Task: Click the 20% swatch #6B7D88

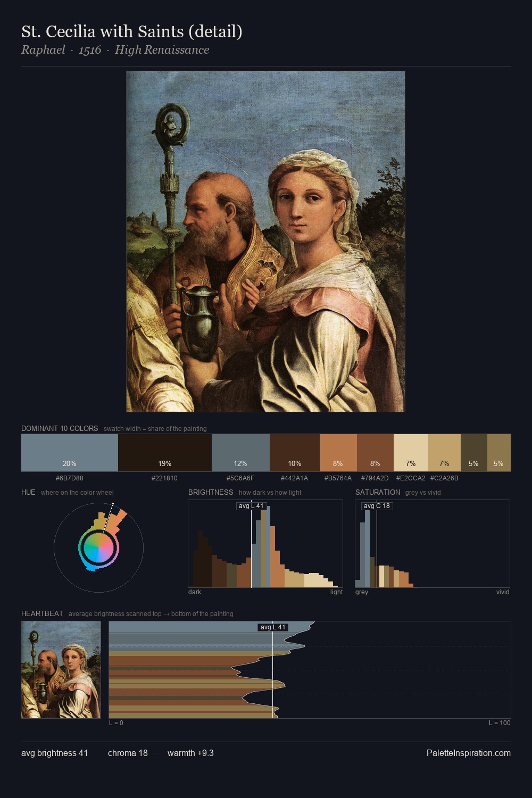Action: pos(70,453)
